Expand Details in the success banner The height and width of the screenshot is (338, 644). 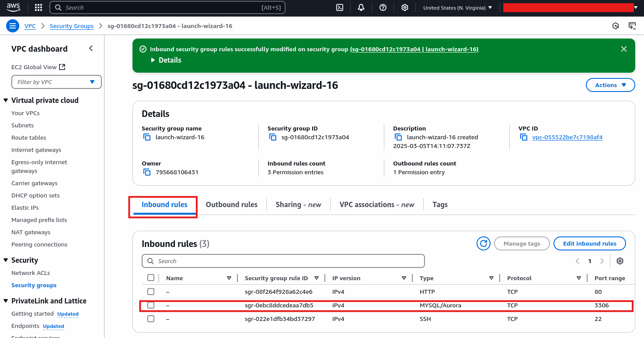tap(166, 60)
